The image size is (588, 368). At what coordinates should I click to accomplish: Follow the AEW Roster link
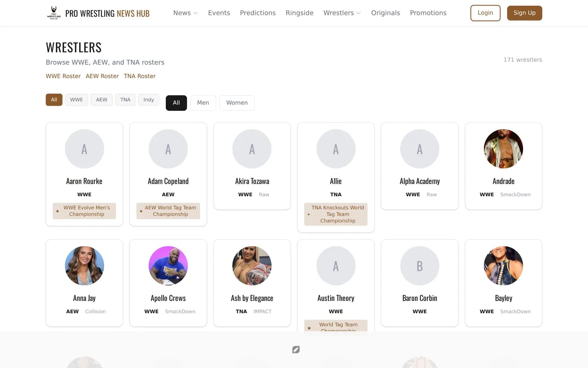[x=102, y=76]
